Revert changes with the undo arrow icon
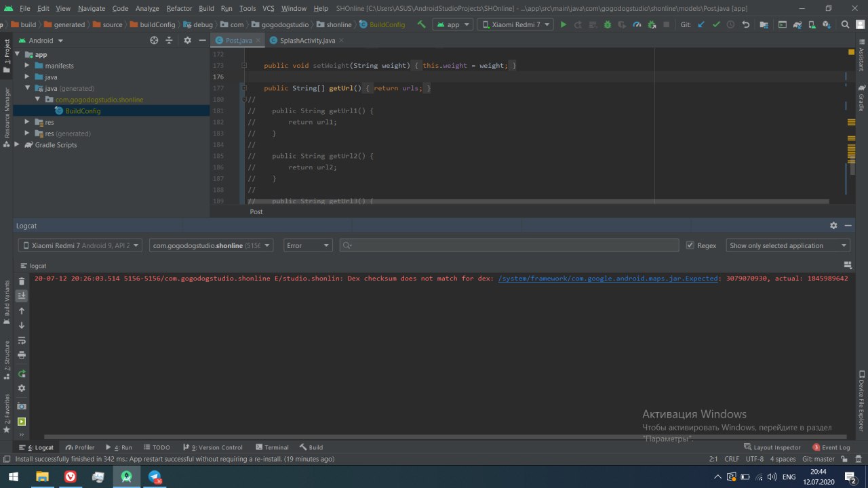The image size is (868, 488). 746,24
